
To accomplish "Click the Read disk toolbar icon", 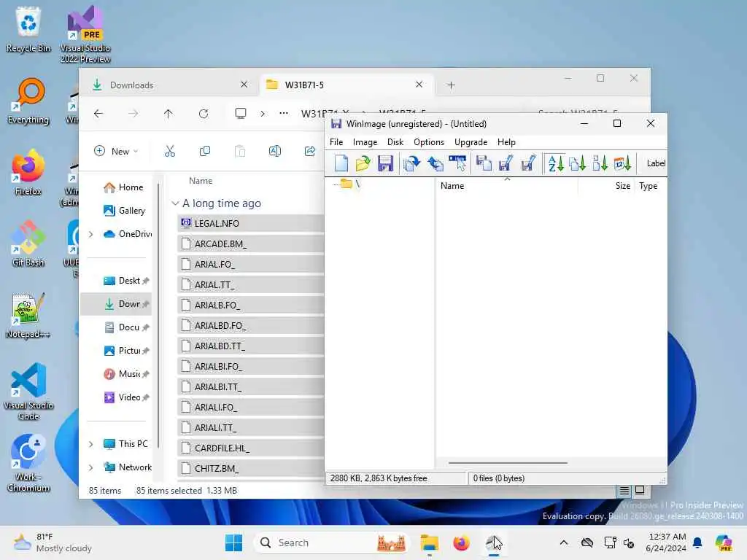I will tap(484, 163).
